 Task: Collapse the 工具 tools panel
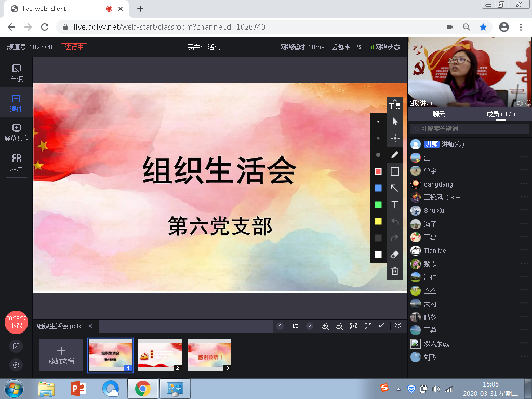tap(395, 101)
